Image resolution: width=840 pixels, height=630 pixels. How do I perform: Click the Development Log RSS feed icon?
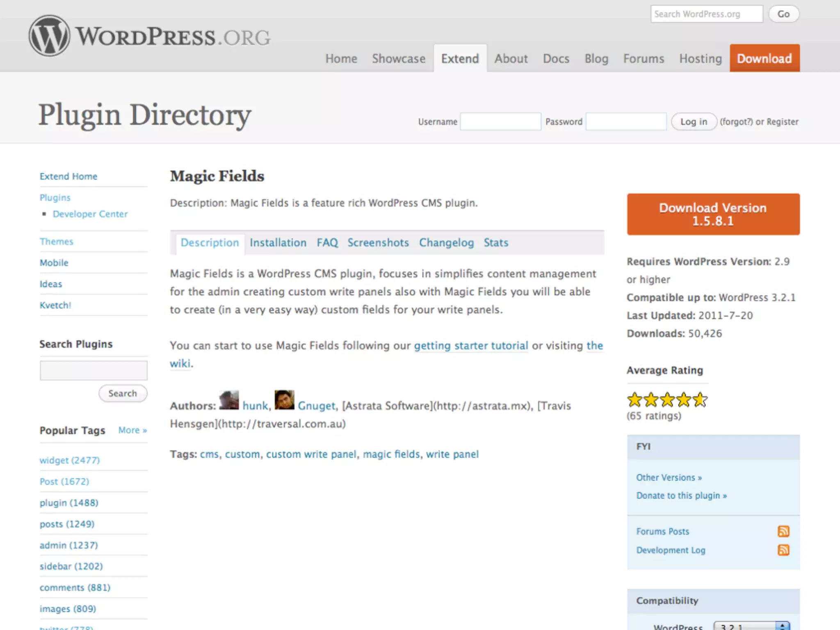tap(783, 550)
